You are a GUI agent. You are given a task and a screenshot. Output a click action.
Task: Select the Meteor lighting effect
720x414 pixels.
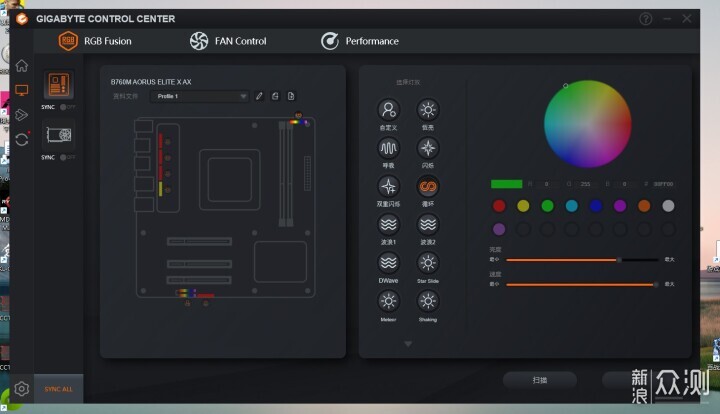click(388, 302)
